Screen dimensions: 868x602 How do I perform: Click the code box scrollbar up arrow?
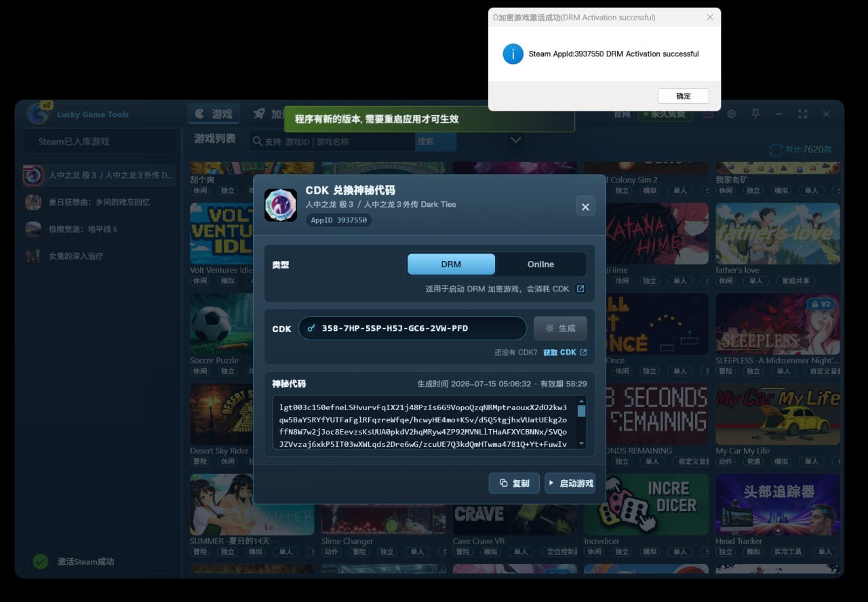(x=581, y=402)
